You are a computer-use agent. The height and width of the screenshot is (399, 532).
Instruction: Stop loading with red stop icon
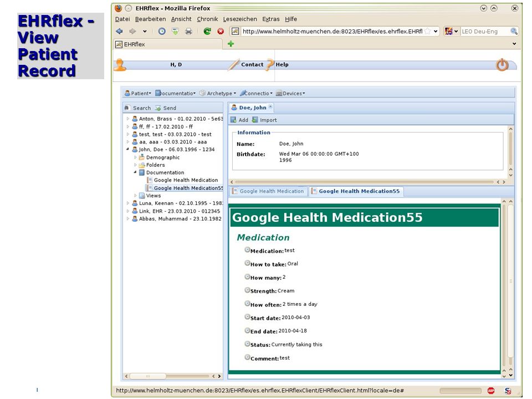(x=221, y=31)
